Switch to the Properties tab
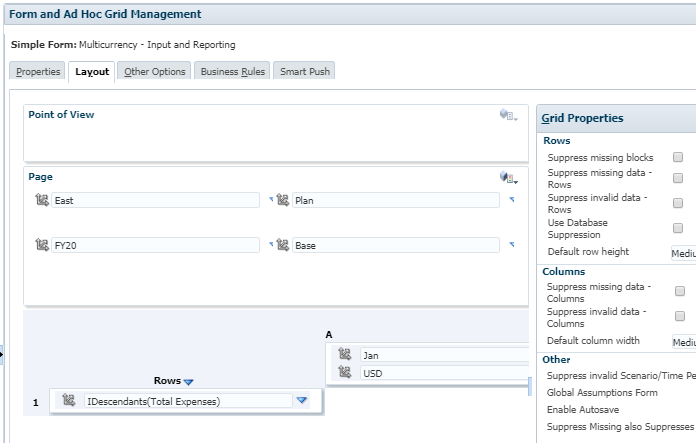Viewport: 696px width, 443px height. [x=38, y=71]
